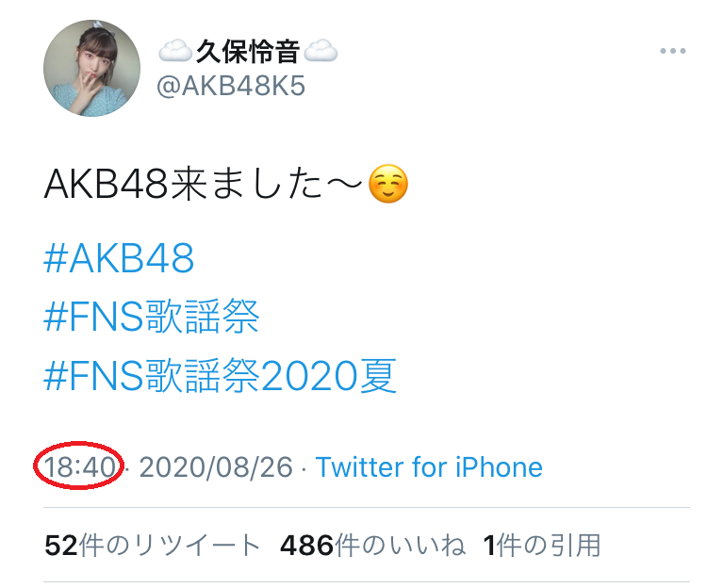Open the 久保怜音 display name

[248, 52]
